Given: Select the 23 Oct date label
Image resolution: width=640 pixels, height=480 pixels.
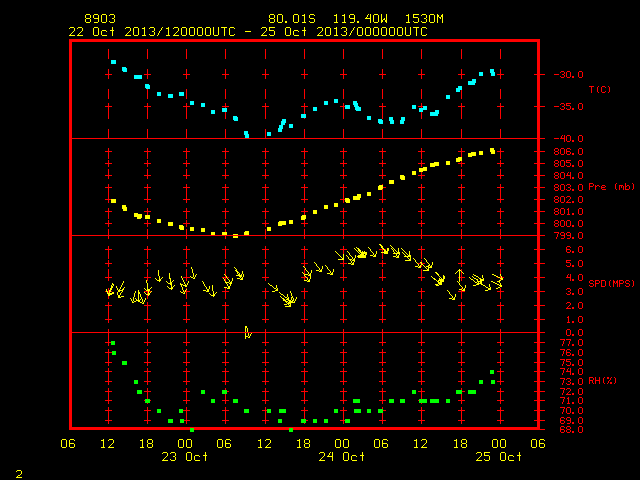Looking at the screenshot, I should coord(184,457).
